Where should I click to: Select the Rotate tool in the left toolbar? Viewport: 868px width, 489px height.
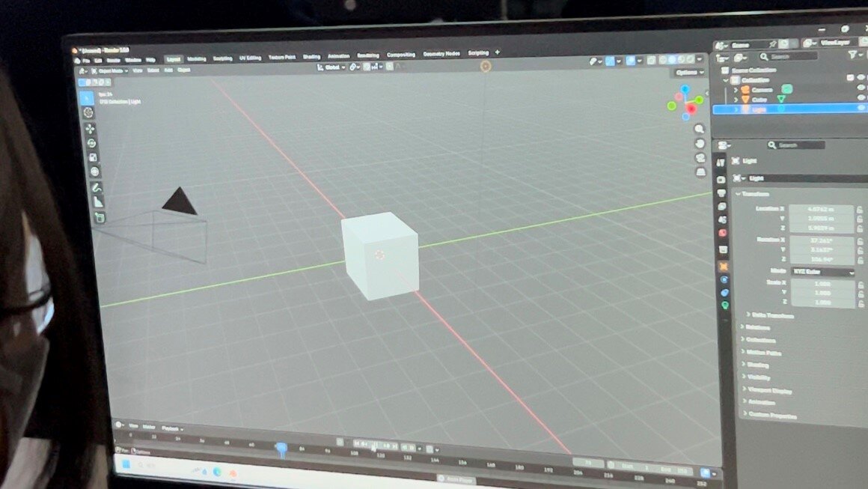(x=91, y=143)
